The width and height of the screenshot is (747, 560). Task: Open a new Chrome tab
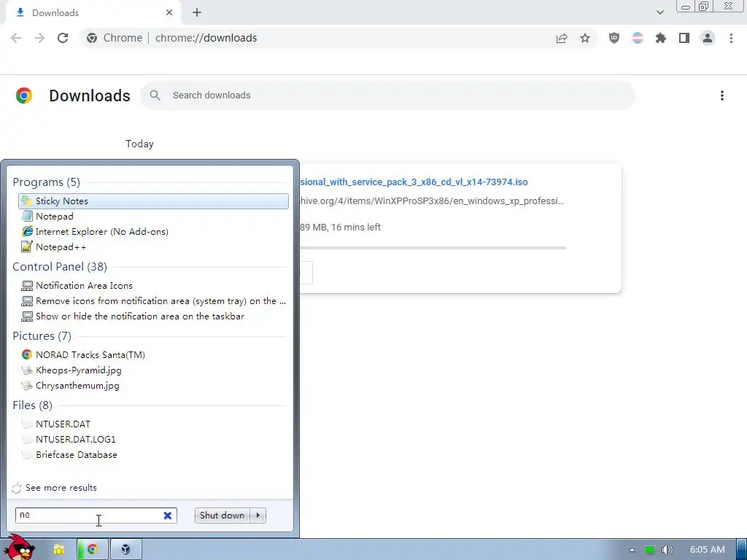pyautogui.click(x=197, y=13)
